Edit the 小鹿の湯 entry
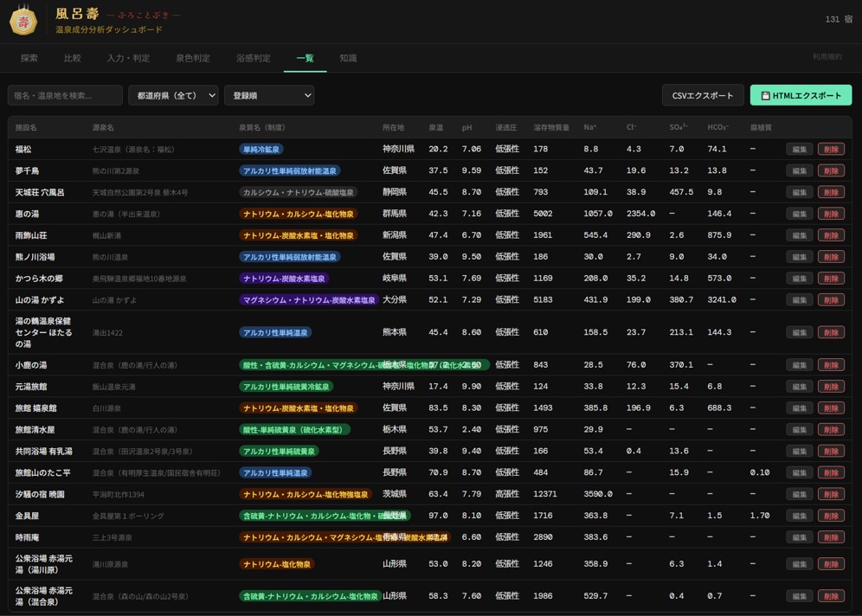862x616 pixels. [x=800, y=365]
